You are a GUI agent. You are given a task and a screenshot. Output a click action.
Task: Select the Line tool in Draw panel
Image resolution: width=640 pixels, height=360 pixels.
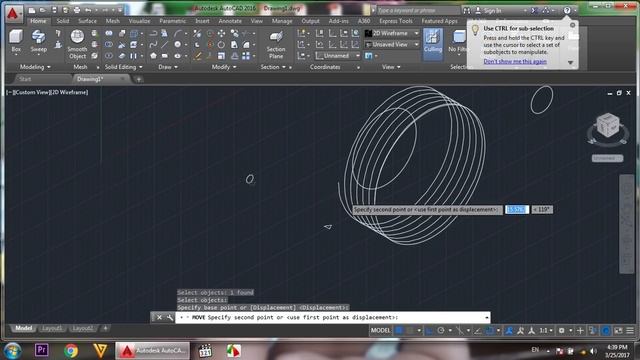(x=165, y=44)
